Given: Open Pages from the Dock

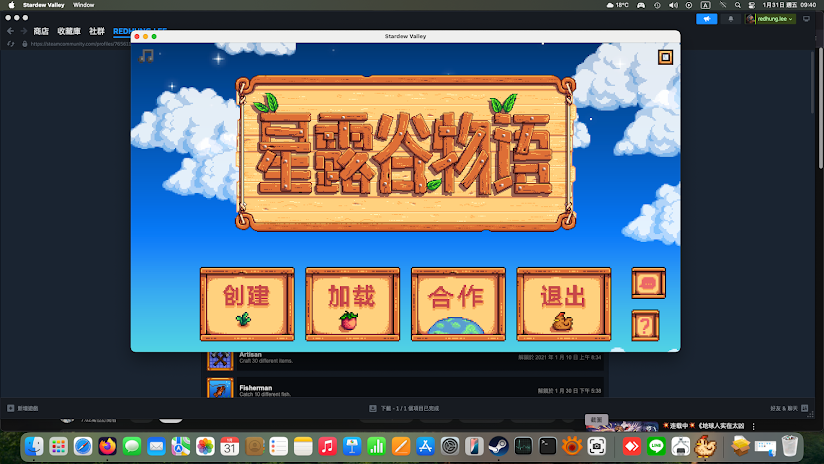Looking at the screenshot, I should pos(401,447).
